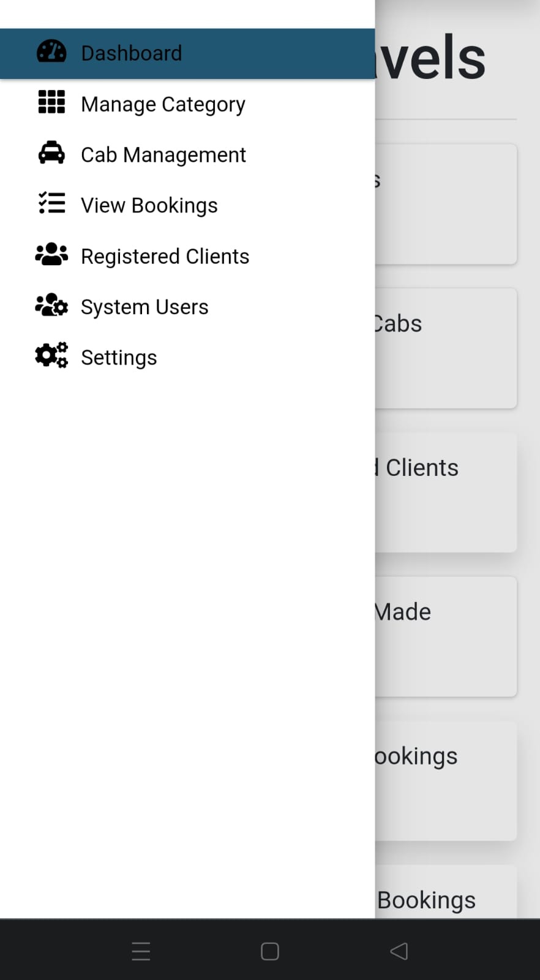Open the Registered Clients list
Screen dimensions: 540x980
[165, 257]
